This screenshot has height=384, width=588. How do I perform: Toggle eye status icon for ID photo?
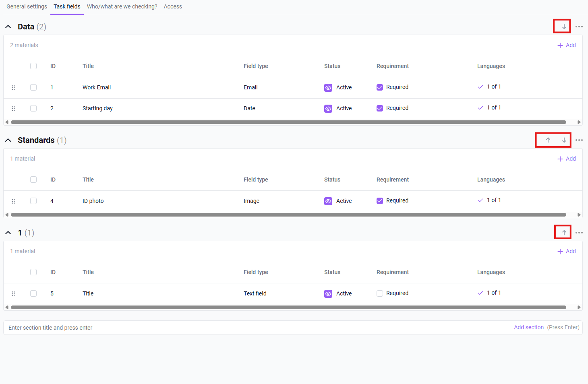pos(328,201)
